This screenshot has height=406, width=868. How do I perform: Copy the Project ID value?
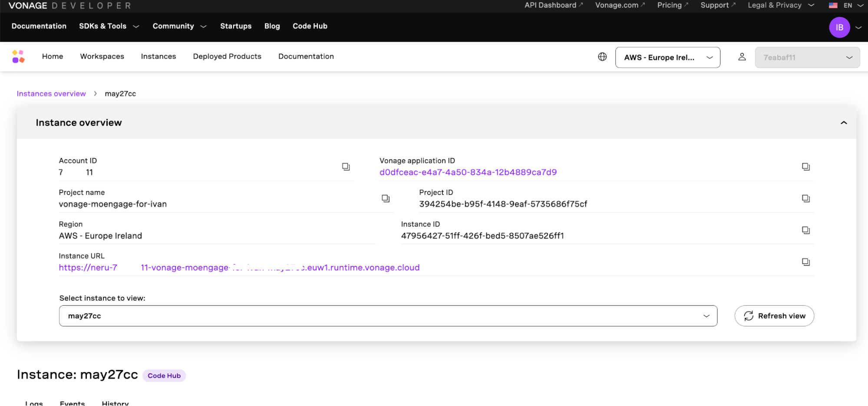point(806,198)
